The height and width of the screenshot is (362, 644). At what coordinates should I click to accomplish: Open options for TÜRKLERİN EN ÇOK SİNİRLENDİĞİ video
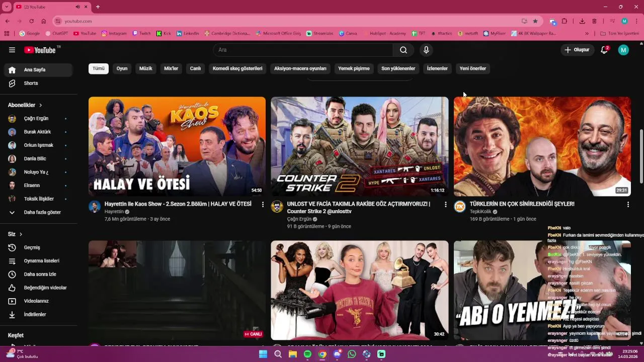(628, 204)
